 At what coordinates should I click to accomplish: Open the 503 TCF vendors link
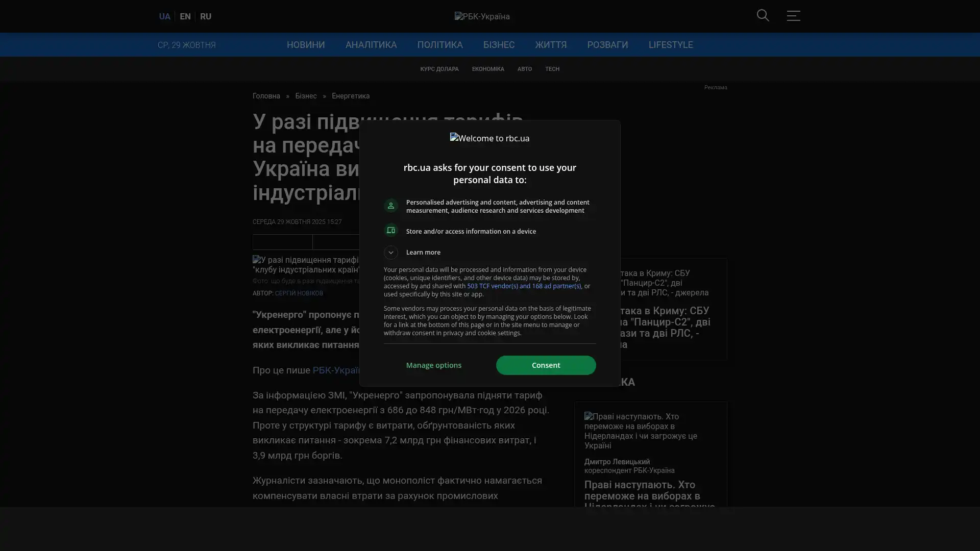pyautogui.click(x=524, y=286)
